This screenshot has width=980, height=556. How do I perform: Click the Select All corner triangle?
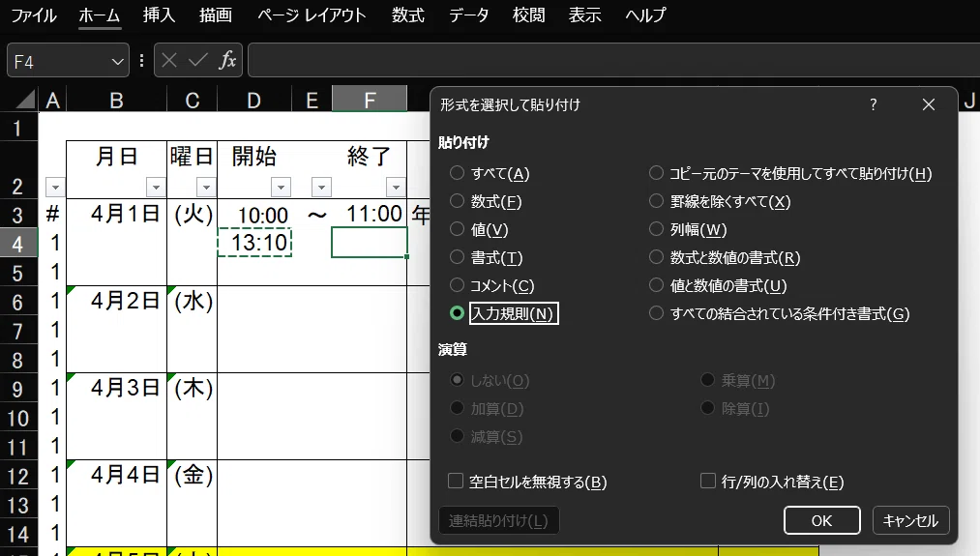click(x=25, y=100)
